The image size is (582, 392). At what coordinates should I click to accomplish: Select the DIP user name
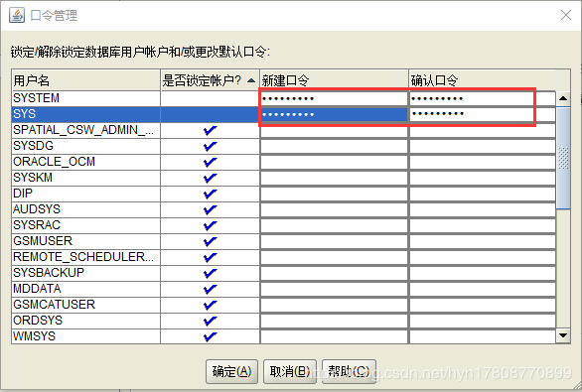23,194
